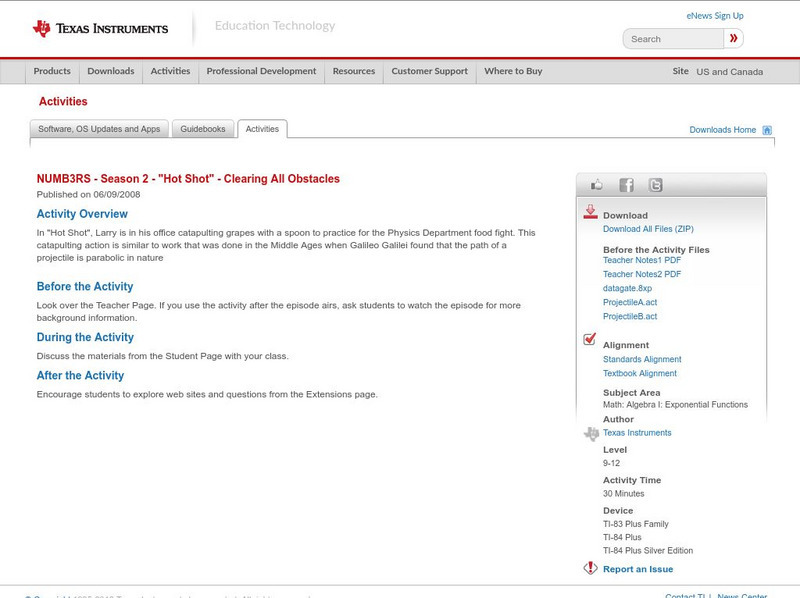Screen dimensions: 800x598
Task: Click the Texas Instruments logo
Action: point(100,29)
